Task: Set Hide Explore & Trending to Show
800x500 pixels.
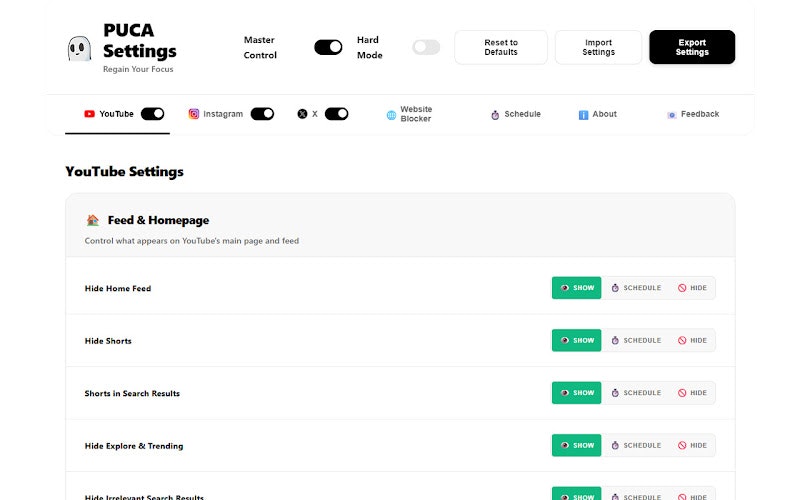Action: click(x=577, y=445)
